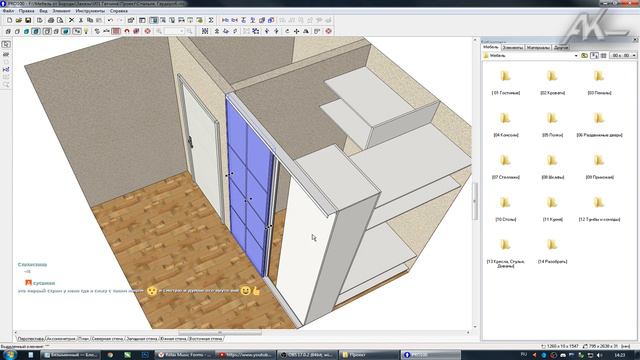Click the last red circular icon in the second toolbar

328,31
